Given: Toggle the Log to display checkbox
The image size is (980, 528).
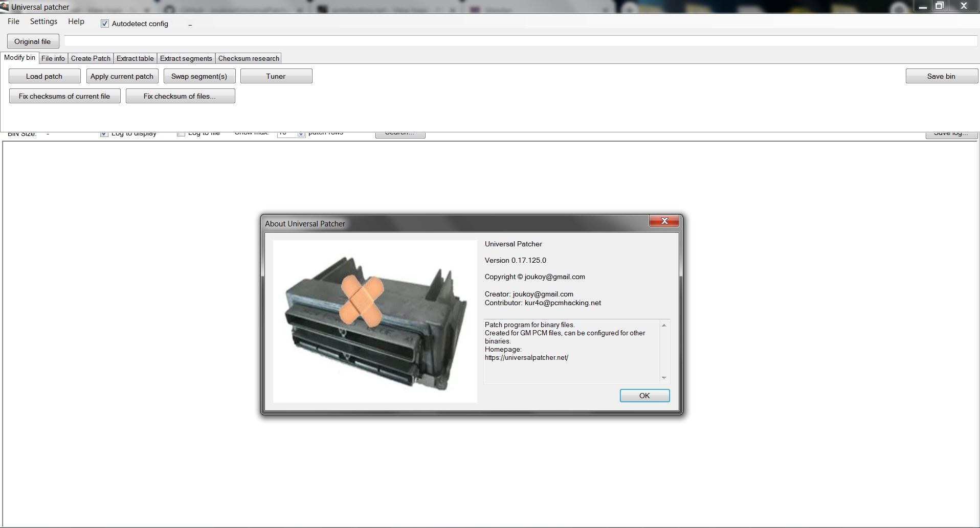Looking at the screenshot, I should pyautogui.click(x=104, y=134).
